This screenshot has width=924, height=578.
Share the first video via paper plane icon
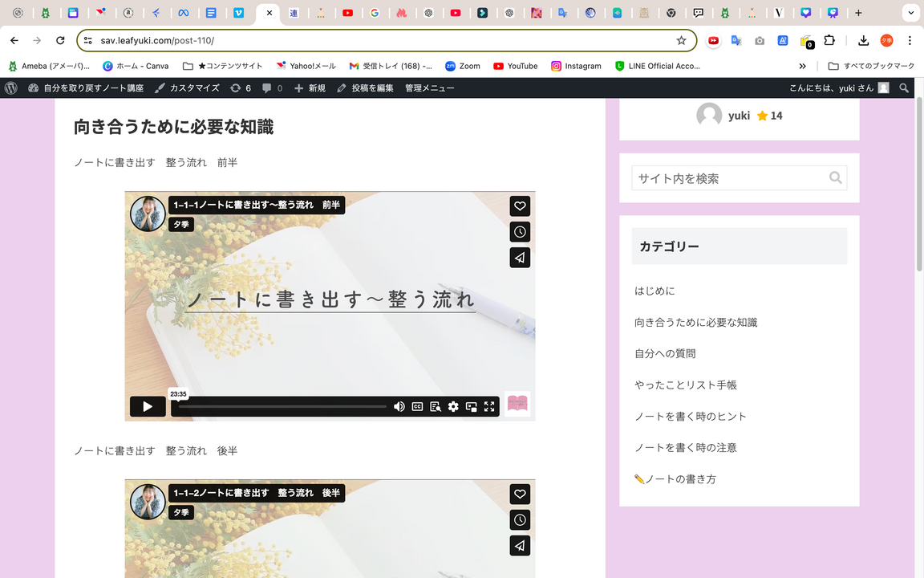520,258
